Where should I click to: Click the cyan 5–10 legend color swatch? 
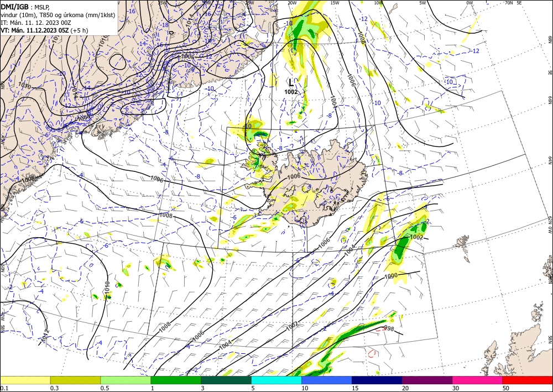click(x=276, y=380)
